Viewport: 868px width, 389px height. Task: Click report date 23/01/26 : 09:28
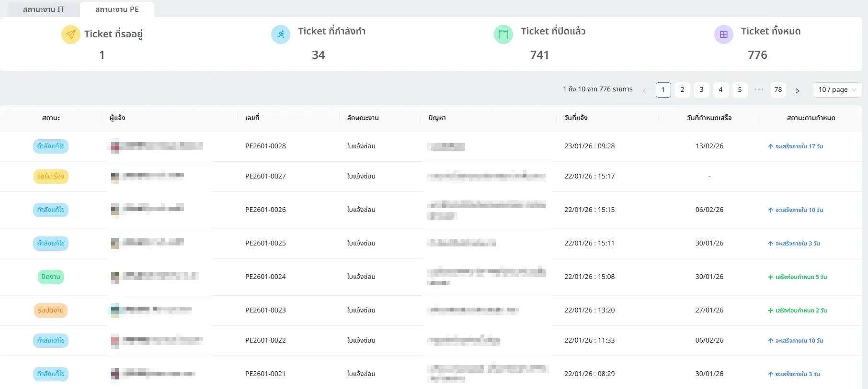589,146
